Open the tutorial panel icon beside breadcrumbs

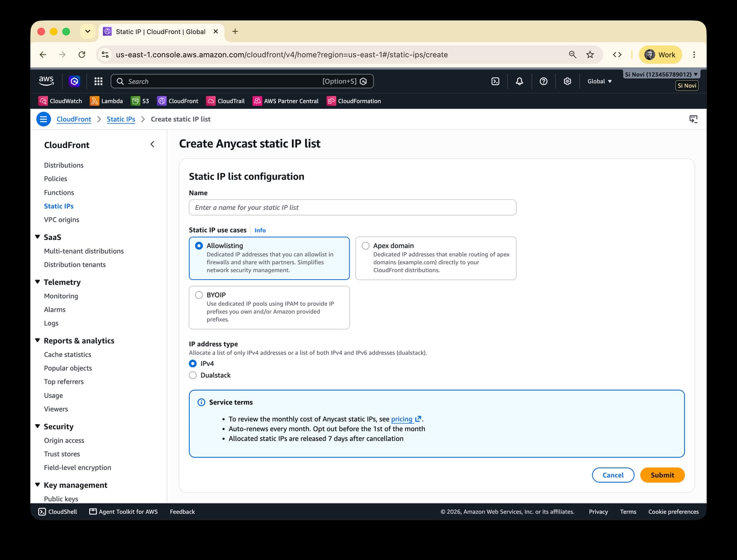(693, 119)
